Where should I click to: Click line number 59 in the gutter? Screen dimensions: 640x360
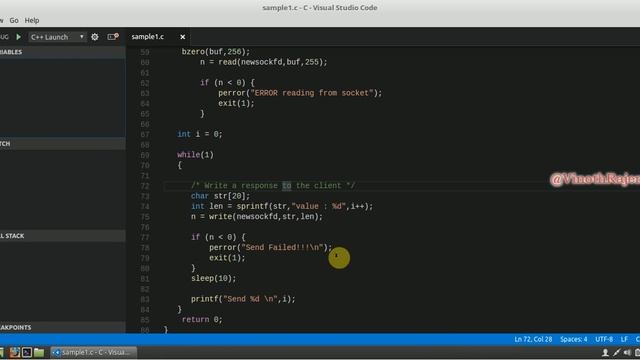coord(144,52)
